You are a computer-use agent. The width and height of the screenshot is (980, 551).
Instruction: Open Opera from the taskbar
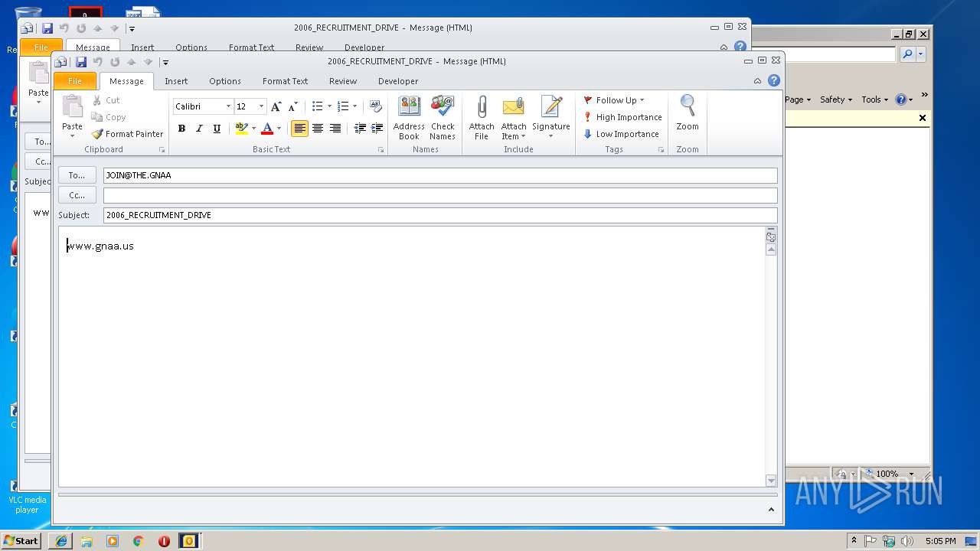164,541
